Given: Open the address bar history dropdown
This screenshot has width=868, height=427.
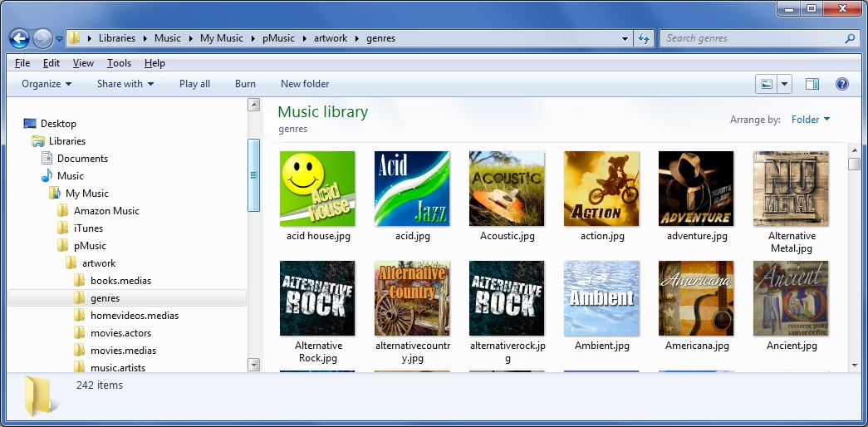Looking at the screenshot, I should point(625,39).
